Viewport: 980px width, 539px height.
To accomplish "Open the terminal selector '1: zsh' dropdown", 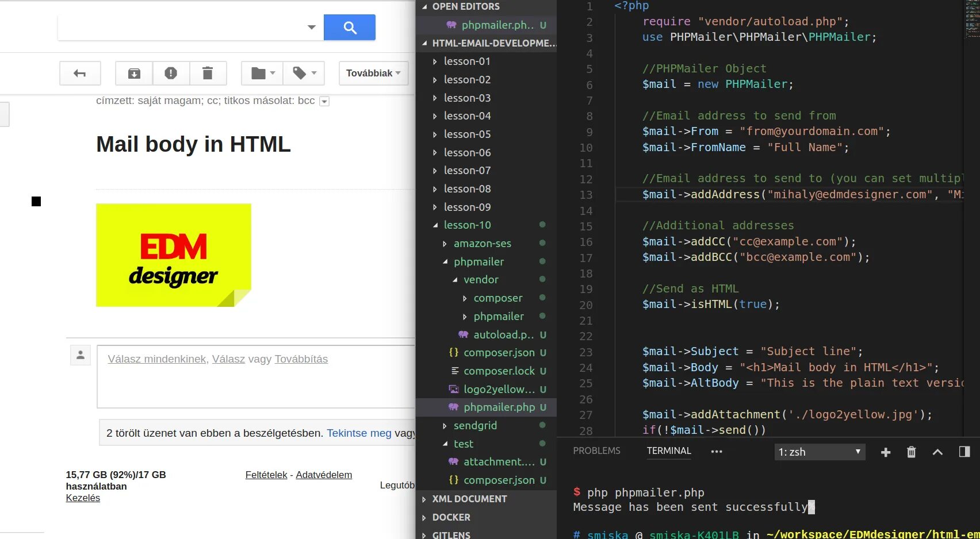I will [820, 452].
